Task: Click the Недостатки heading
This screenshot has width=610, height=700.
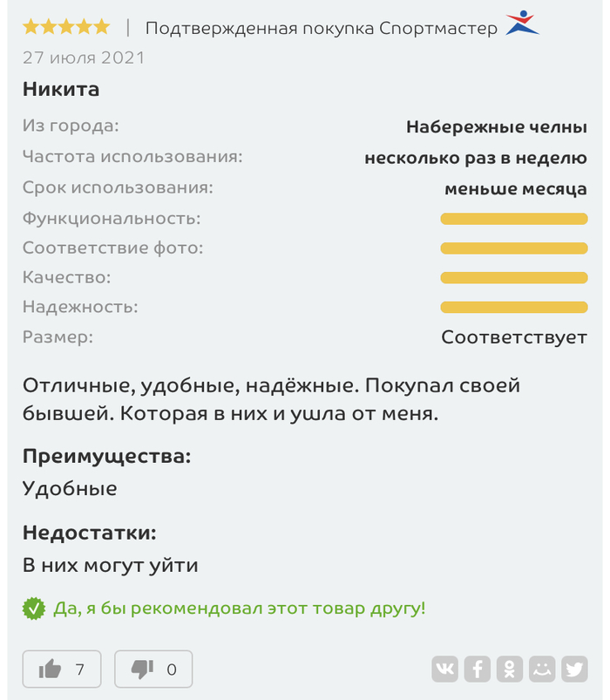Action: pos(90,533)
